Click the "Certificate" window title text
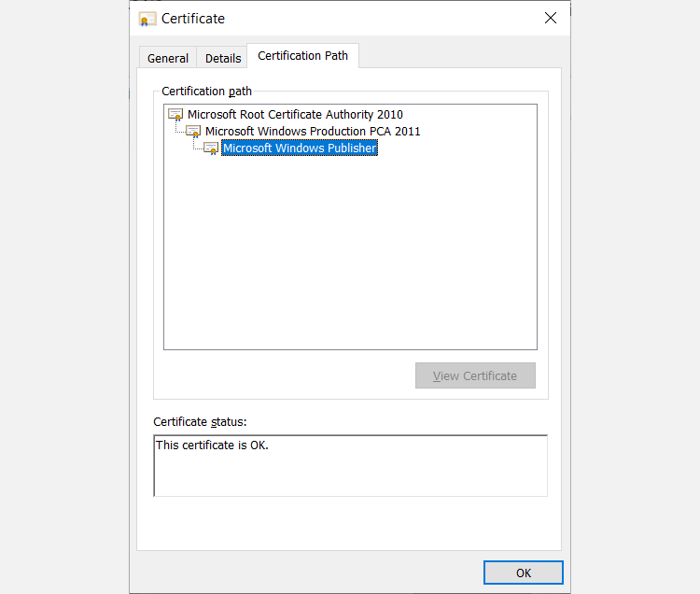This screenshot has width=700, height=594. click(193, 19)
